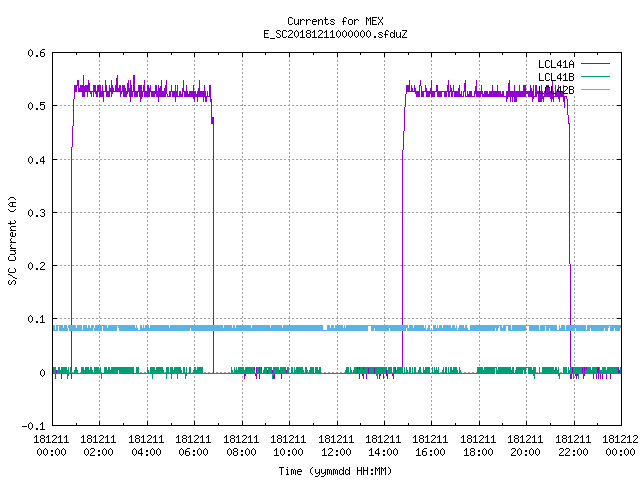
Task: Click the x-axis tick 181211 16:00
Action: pyautogui.click(x=431, y=446)
